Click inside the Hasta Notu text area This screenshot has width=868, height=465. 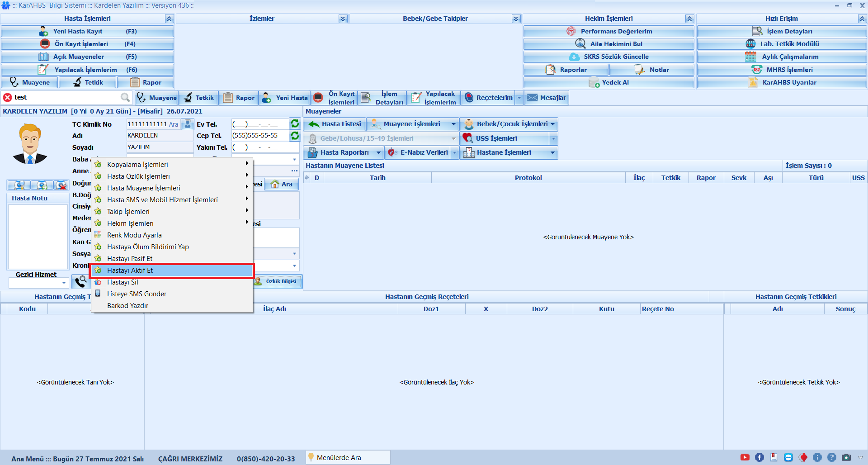coord(38,236)
